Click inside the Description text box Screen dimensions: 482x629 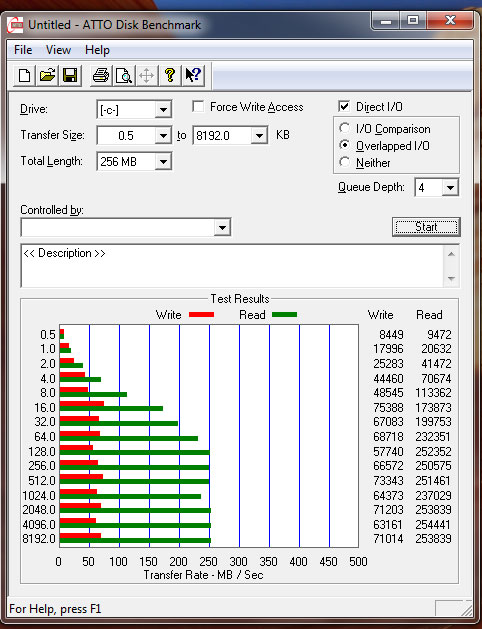(x=233, y=266)
